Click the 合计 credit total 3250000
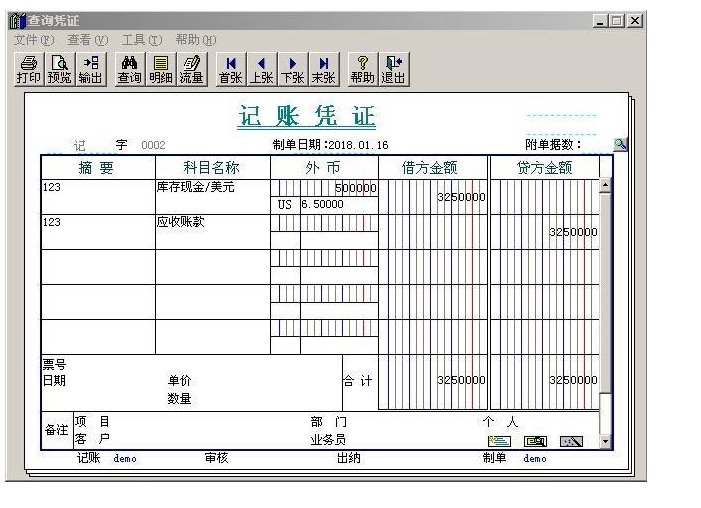 click(x=573, y=380)
